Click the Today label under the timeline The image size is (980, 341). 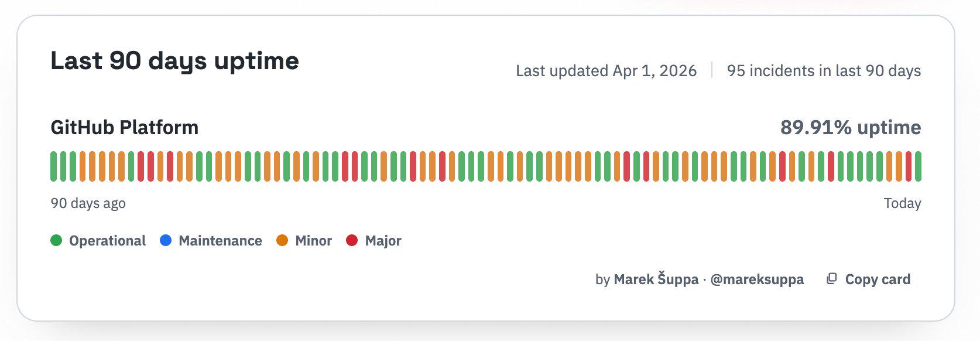(x=902, y=203)
